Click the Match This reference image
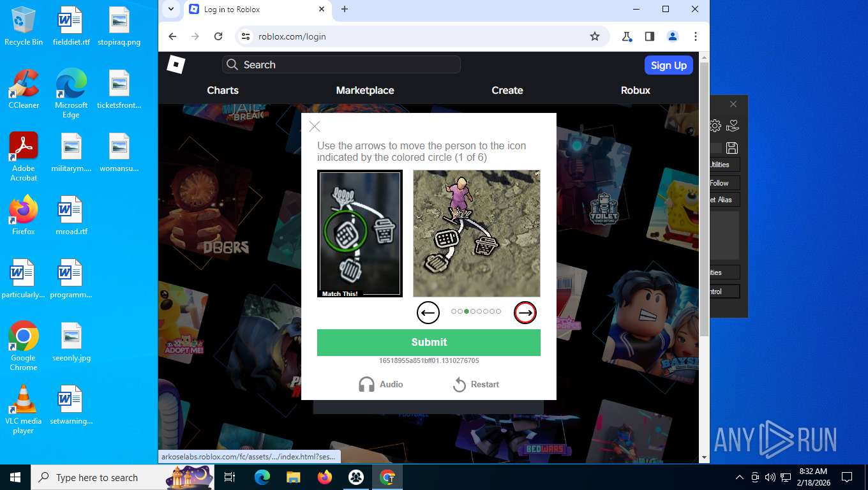The width and height of the screenshot is (868, 490). pyautogui.click(x=360, y=234)
